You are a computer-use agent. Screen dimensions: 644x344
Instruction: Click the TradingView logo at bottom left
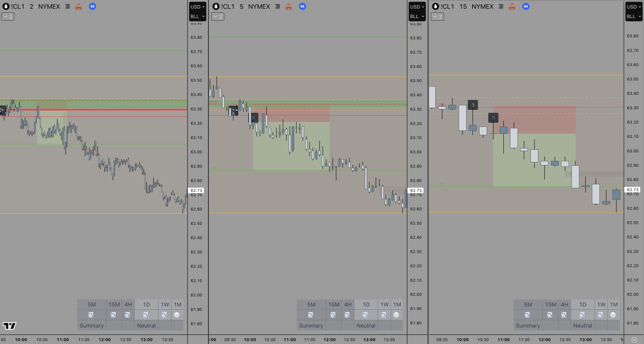[x=10, y=326]
